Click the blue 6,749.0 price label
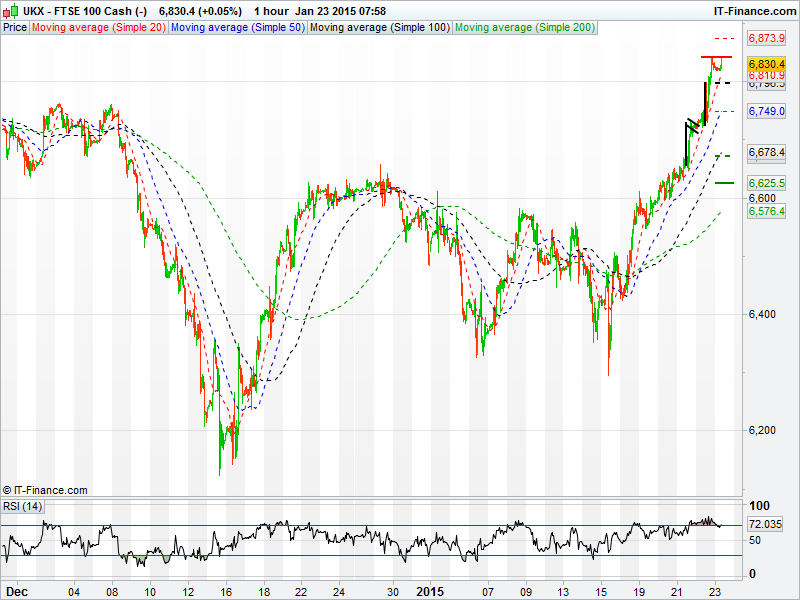 tap(766, 111)
